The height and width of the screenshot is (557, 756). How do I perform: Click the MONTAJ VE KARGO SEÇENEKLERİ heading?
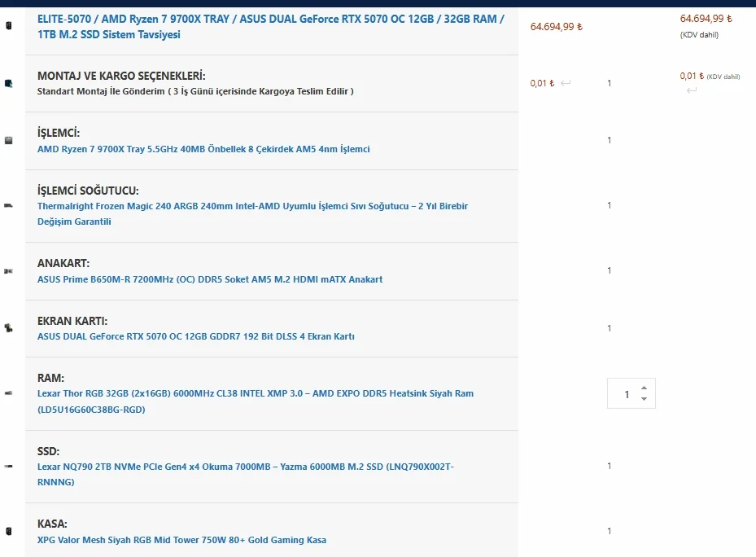[121, 77]
